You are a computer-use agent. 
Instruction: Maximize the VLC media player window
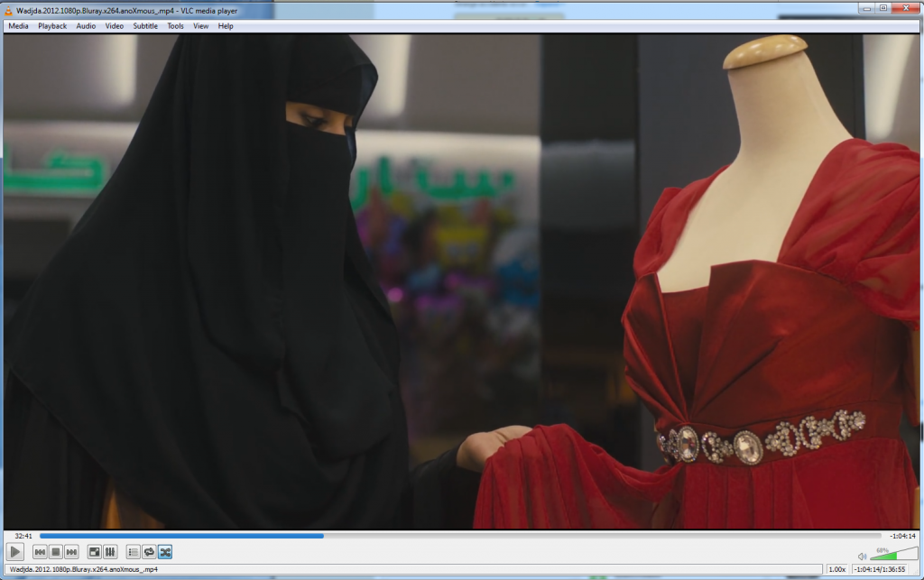coord(882,8)
